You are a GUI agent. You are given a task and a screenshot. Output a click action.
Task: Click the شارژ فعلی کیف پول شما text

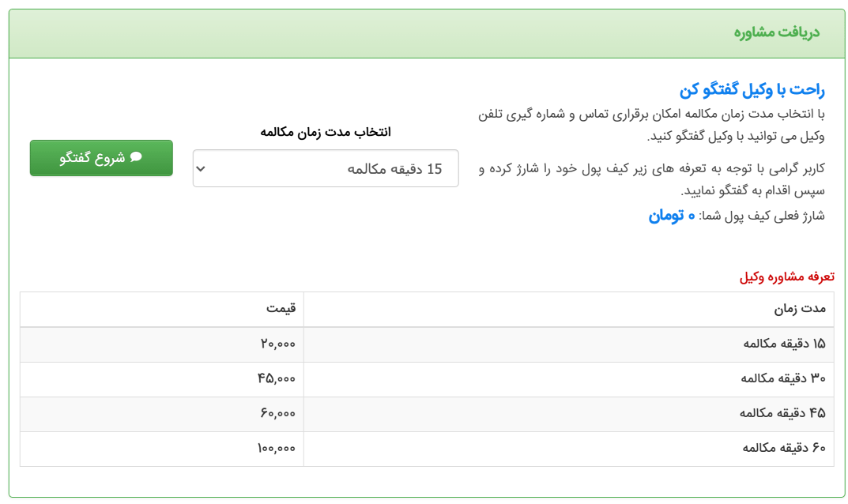(x=761, y=216)
